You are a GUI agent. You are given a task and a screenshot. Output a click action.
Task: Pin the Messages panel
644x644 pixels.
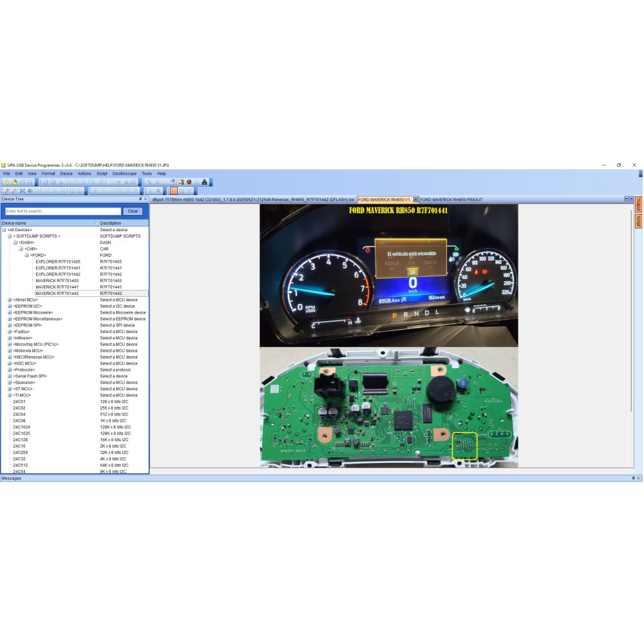click(633, 478)
